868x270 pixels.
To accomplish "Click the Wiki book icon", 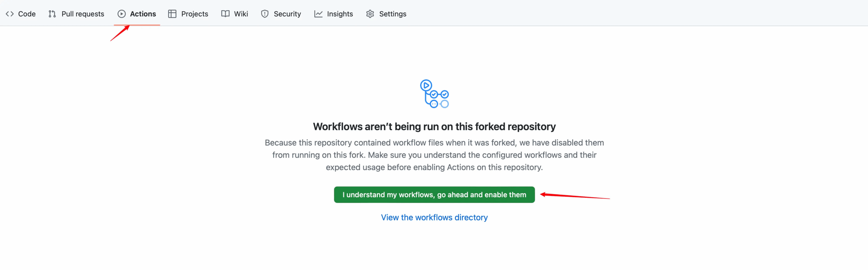I will tap(225, 14).
